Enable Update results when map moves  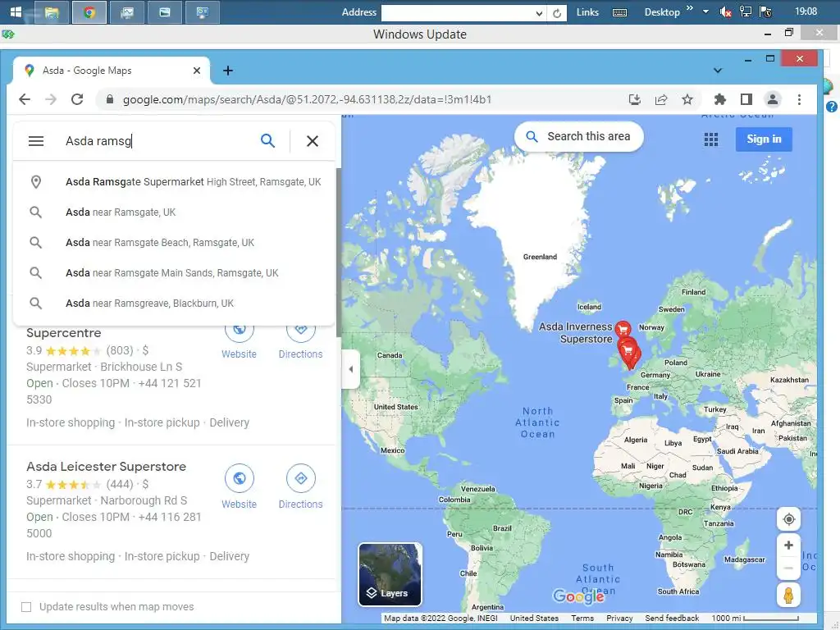pos(25,607)
